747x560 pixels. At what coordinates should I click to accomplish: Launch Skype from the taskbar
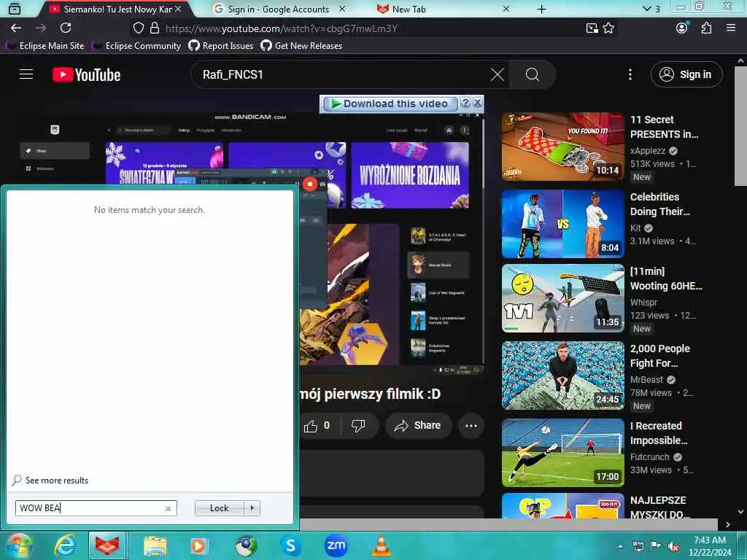290,545
